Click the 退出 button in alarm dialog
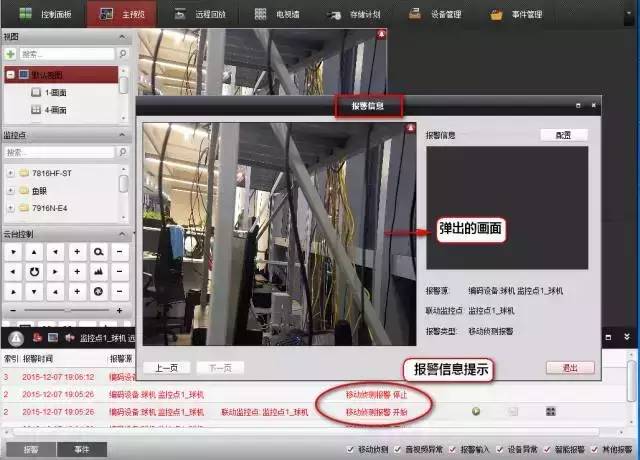640x460 pixels. click(x=570, y=367)
